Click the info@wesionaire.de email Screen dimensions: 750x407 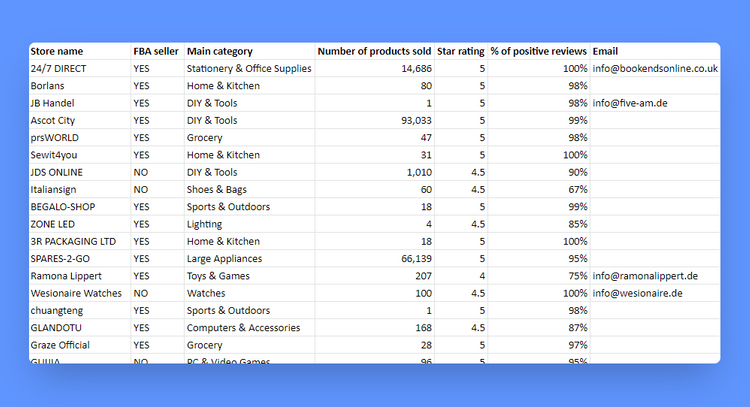[637, 293]
